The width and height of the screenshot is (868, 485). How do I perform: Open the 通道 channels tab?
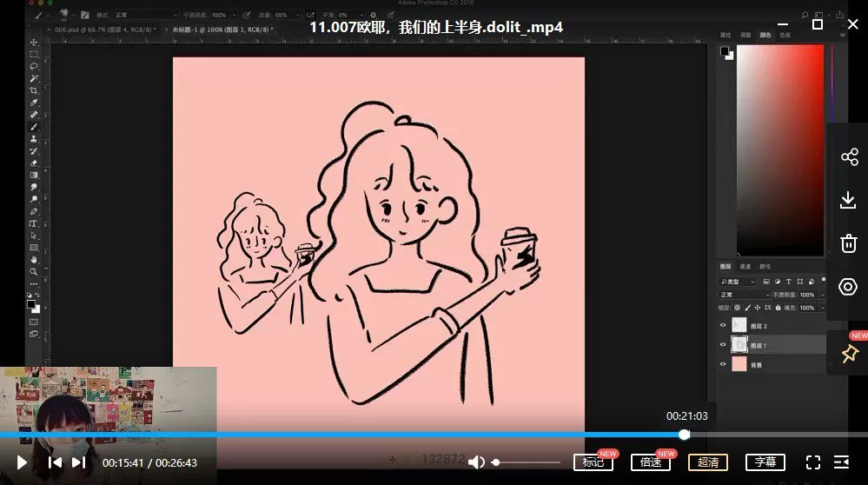coord(745,266)
